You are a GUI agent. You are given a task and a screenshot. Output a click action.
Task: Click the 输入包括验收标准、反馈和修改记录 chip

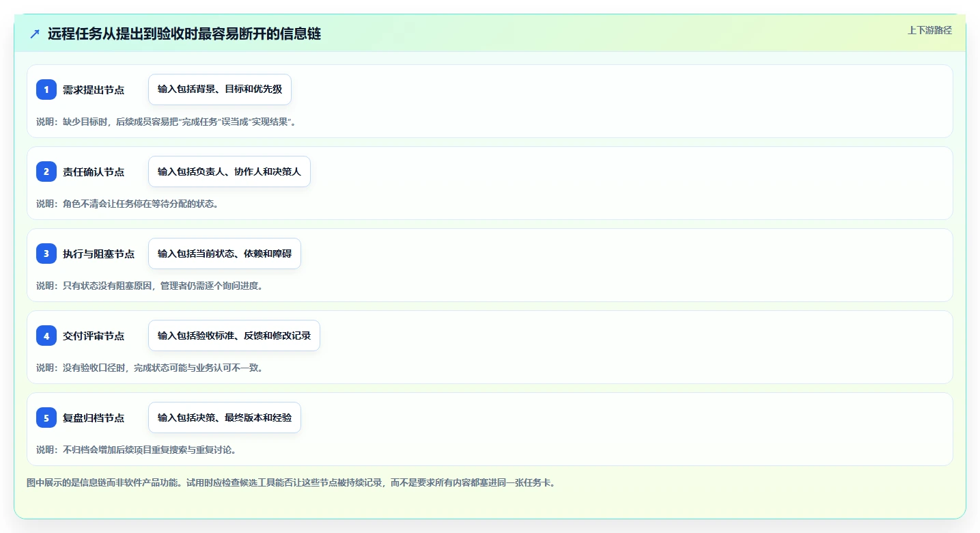(x=234, y=336)
